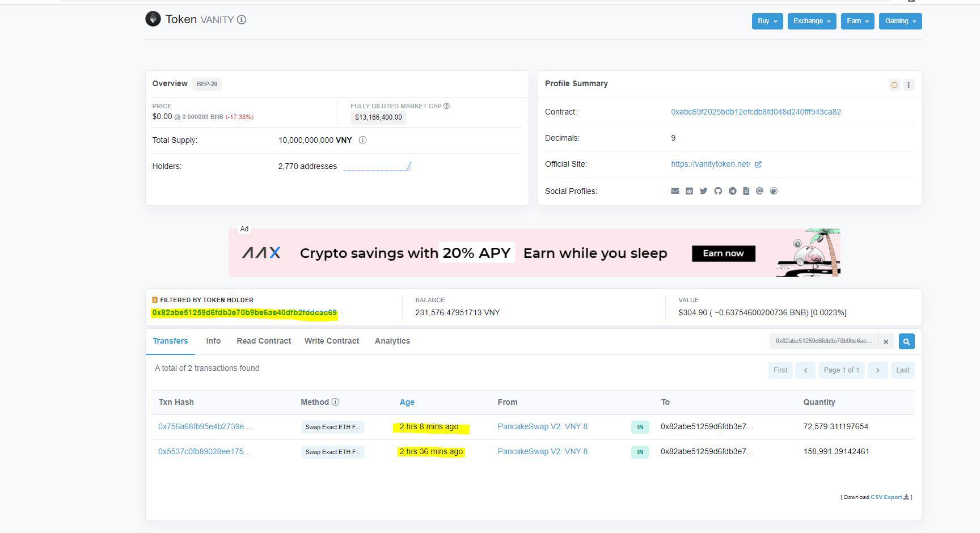Open the CoinGecko profile icon
The image size is (980, 533).
[x=774, y=191]
